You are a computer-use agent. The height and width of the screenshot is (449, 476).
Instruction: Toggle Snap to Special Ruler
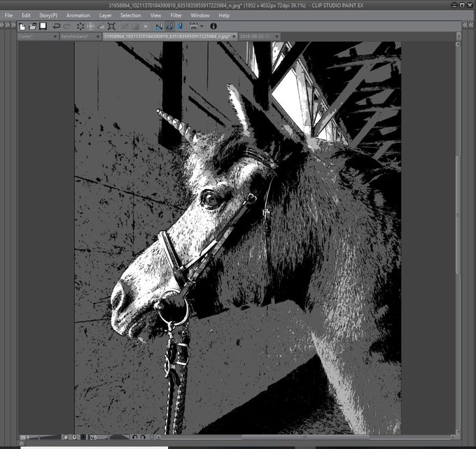tap(169, 27)
